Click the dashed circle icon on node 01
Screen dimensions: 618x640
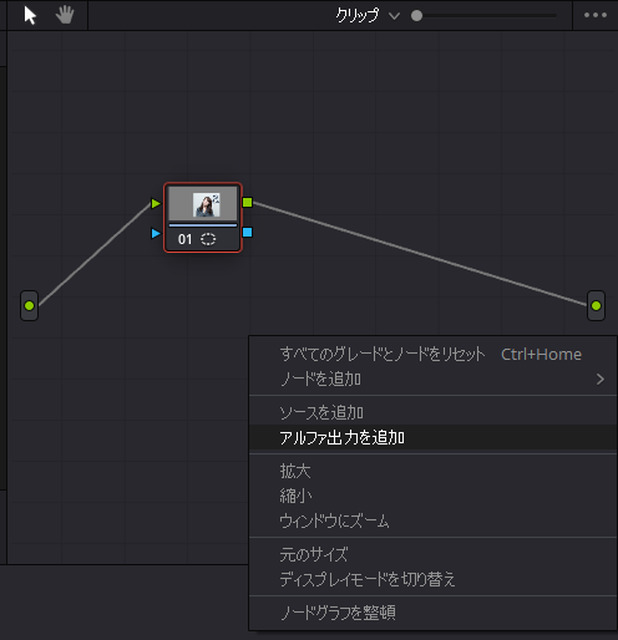click(208, 239)
